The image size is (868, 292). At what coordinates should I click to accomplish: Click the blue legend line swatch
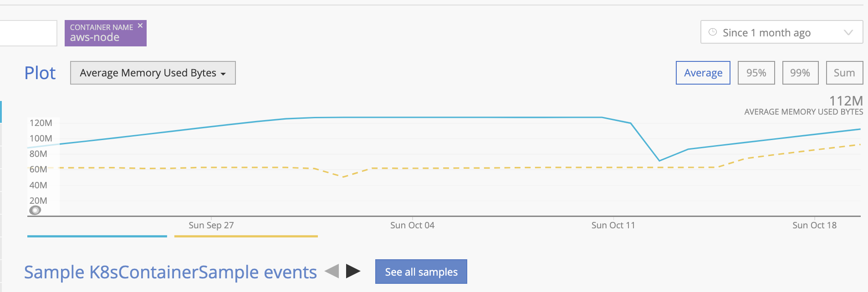coord(97,236)
